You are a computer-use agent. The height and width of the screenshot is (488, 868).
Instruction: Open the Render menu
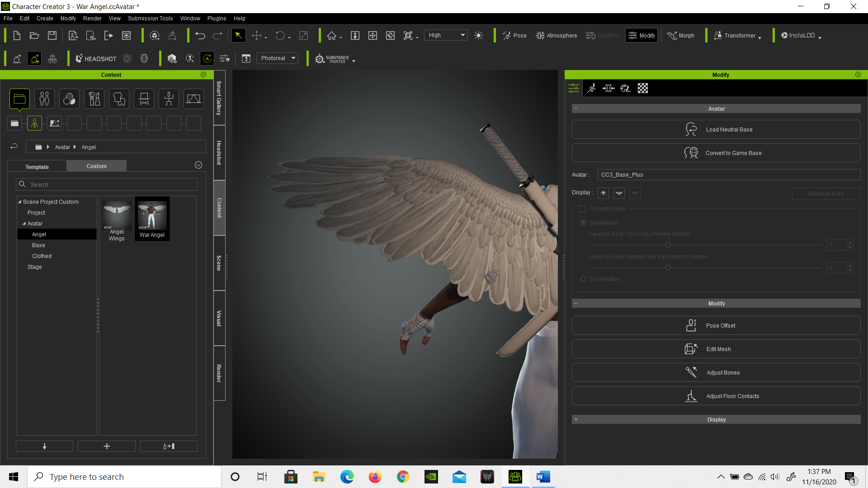pyautogui.click(x=92, y=19)
